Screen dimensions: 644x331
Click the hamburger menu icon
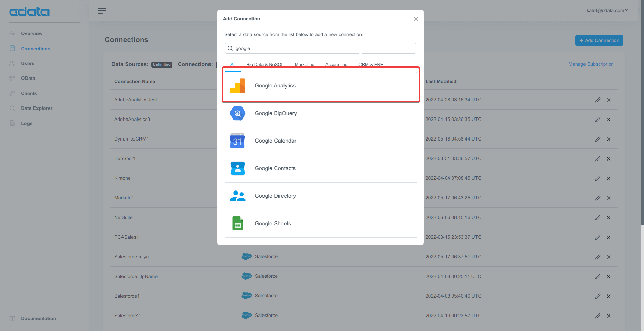click(x=101, y=11)
